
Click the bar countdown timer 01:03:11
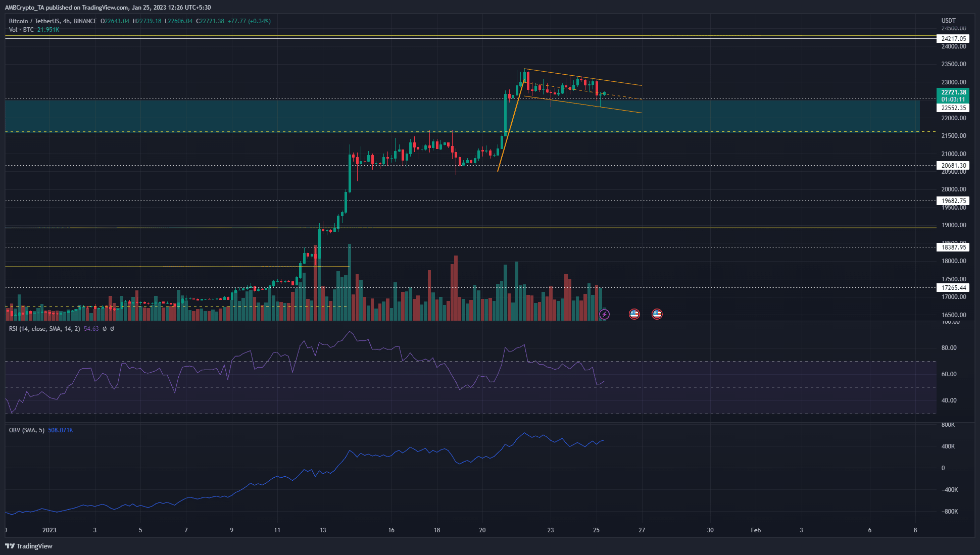click(953, 99)
